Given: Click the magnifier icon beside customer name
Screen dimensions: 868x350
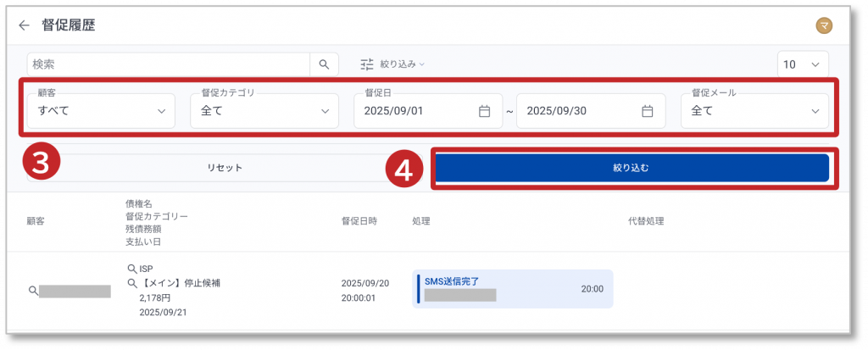Looking at the screenshot, I should [x=33, y=291].
